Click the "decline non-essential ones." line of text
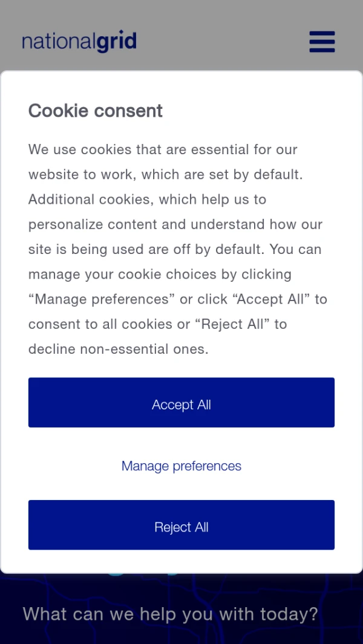Viewport: 363px width, 644px height. (x=118, y=350)
